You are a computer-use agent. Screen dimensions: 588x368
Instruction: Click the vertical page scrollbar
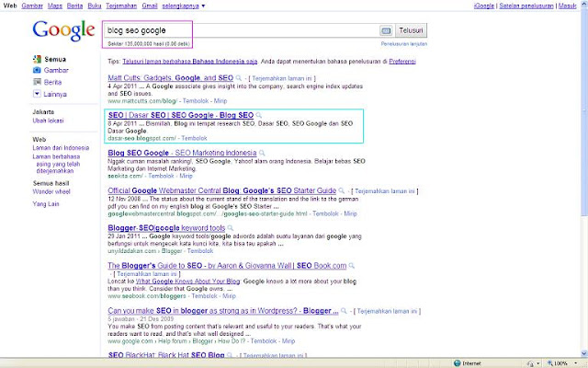click(x=584, y=180)
